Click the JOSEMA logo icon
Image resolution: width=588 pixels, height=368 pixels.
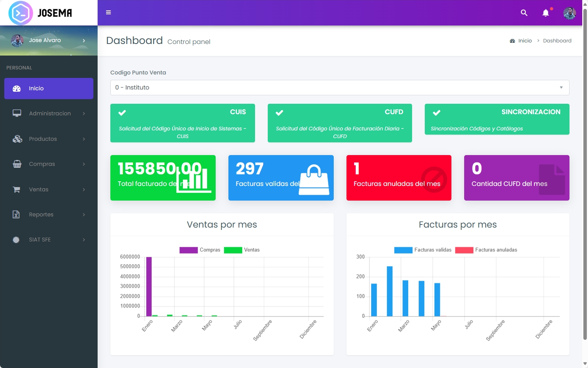pos(20,13)
